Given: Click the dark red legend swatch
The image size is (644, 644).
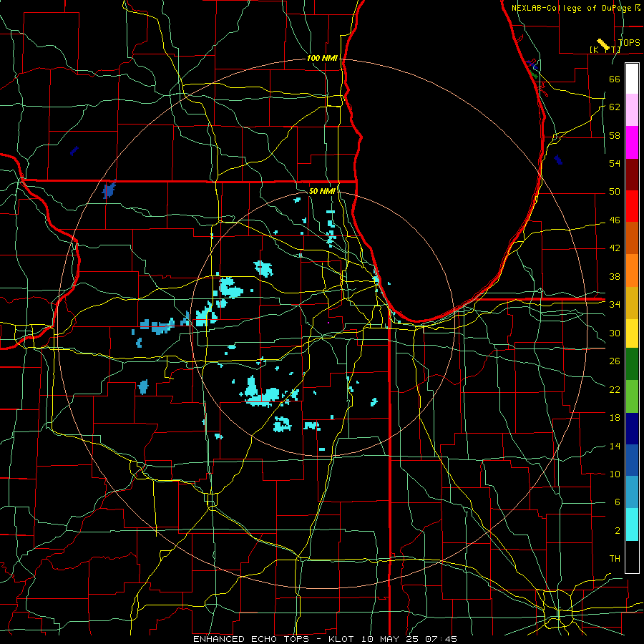Looking at the screenshot, I should coord(632,174).
